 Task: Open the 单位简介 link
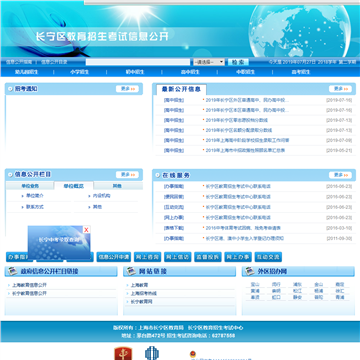[x=35, y=196]
